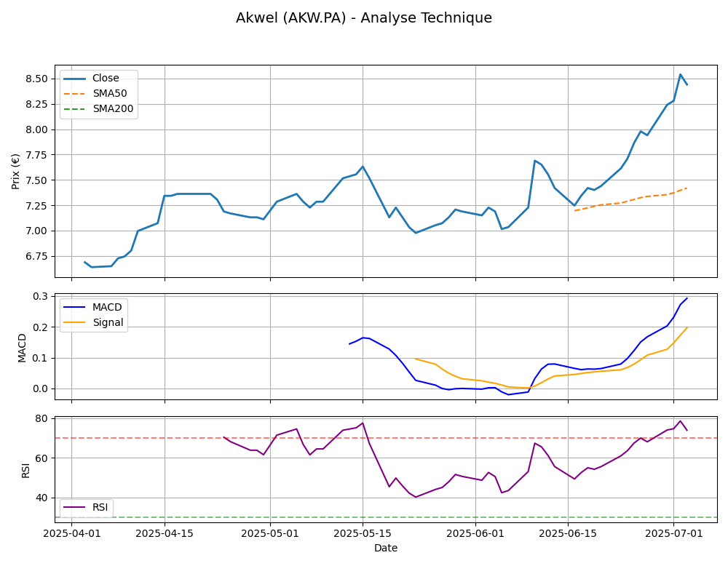
Task: Click the 7.00 price tick label
Action: [x=36, y=231]
